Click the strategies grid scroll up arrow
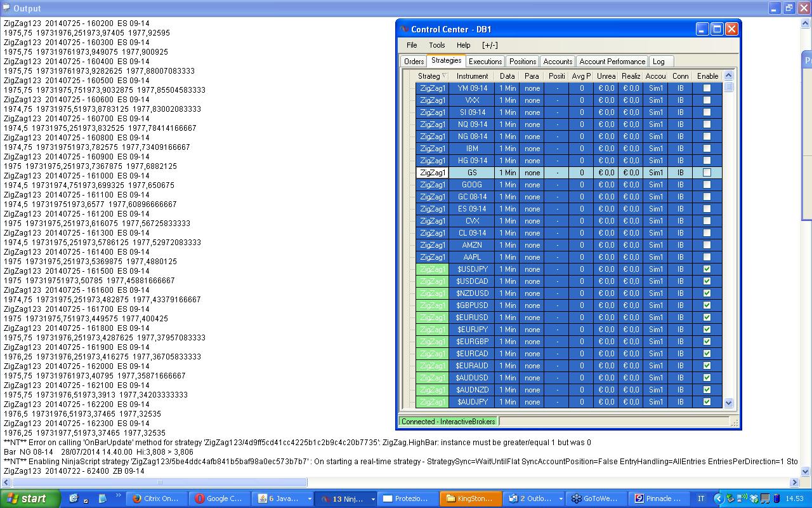This screenshot has width=812, height=508. click(x=728, y=76)
